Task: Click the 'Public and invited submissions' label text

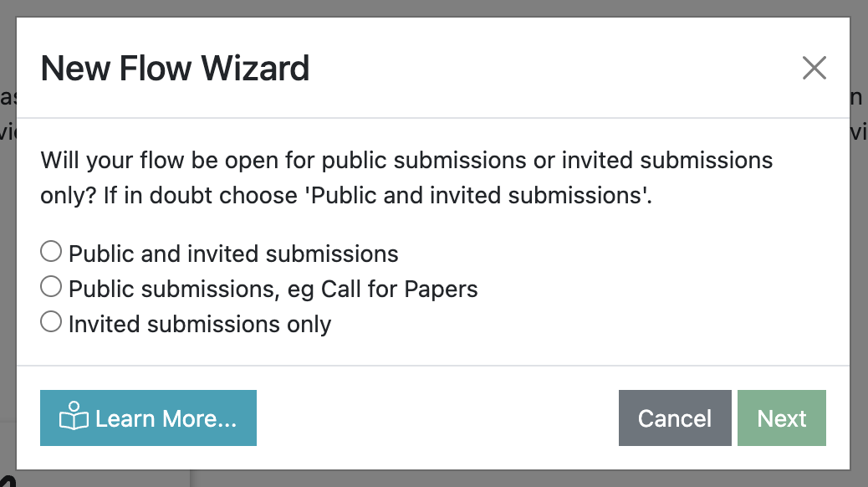Action: [x=233, y=254]
